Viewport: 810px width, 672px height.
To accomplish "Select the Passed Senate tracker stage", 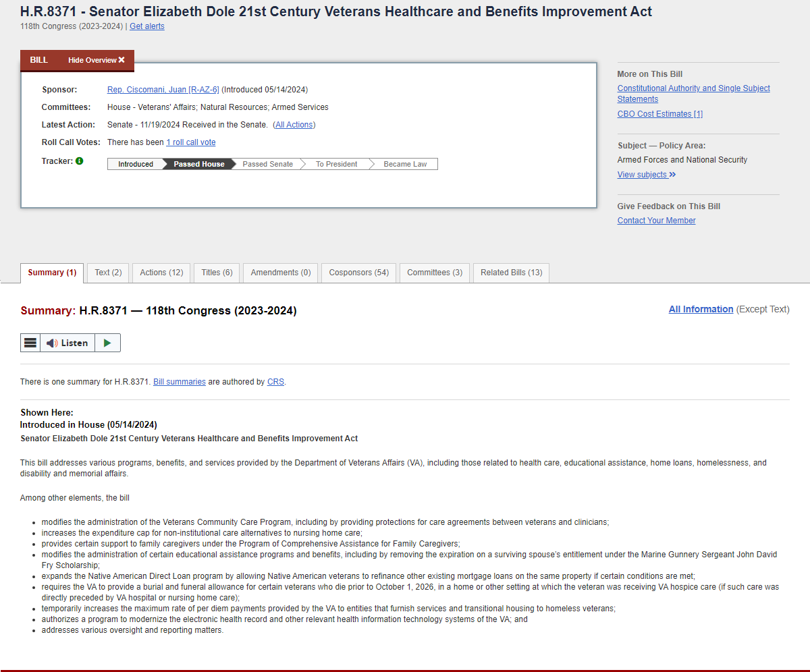I will [x=268, y=164].
